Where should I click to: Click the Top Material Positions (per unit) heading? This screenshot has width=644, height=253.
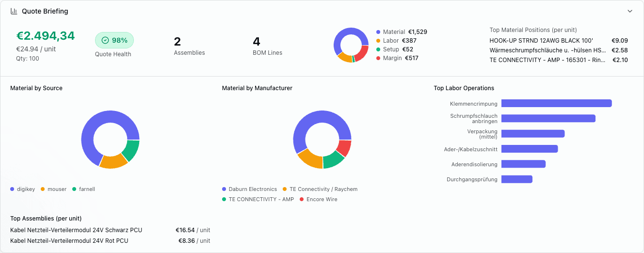pos(533,30)
